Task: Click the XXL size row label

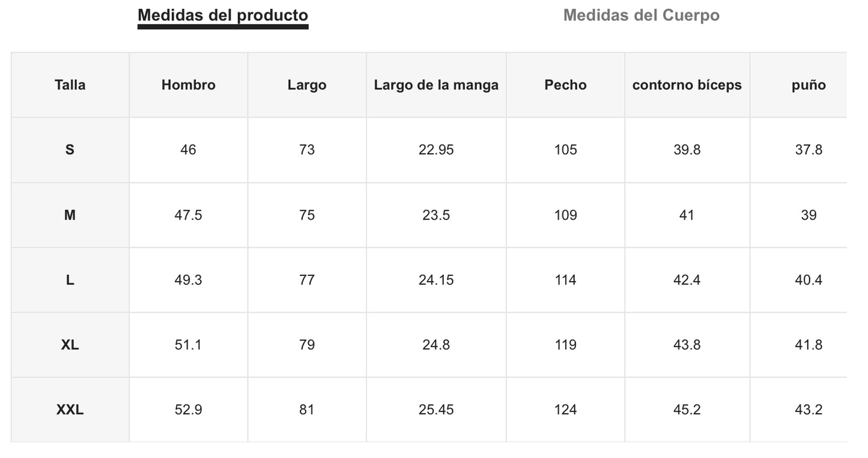Action: click(x=70, y=410)
